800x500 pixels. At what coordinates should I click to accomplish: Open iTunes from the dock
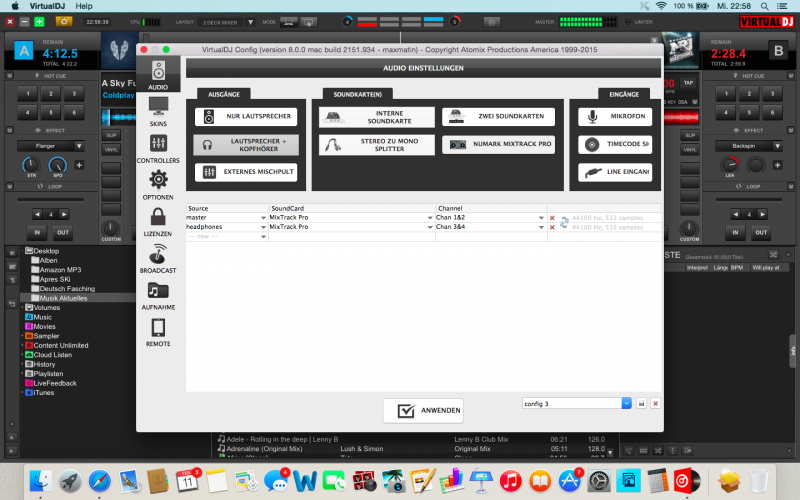511,481
